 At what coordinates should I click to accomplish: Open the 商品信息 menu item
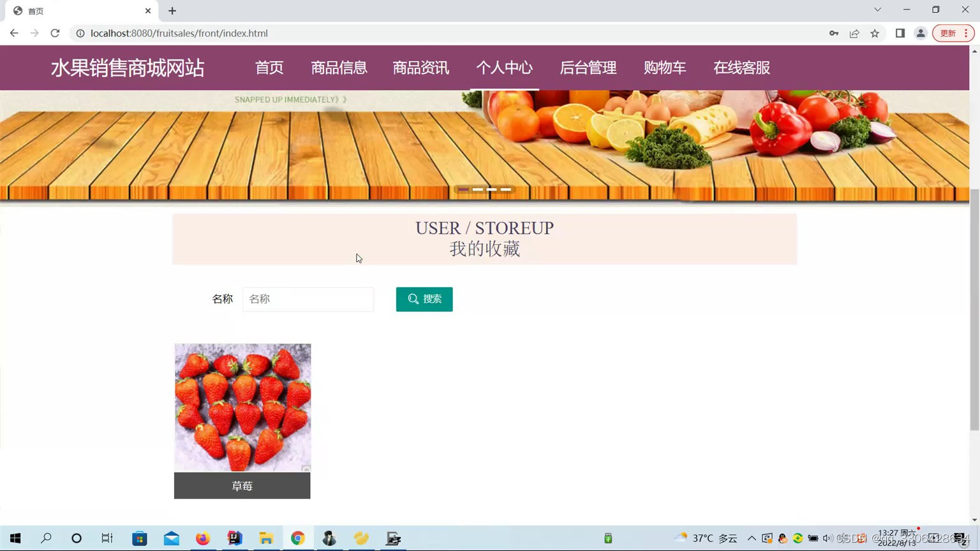pos(339,68)
